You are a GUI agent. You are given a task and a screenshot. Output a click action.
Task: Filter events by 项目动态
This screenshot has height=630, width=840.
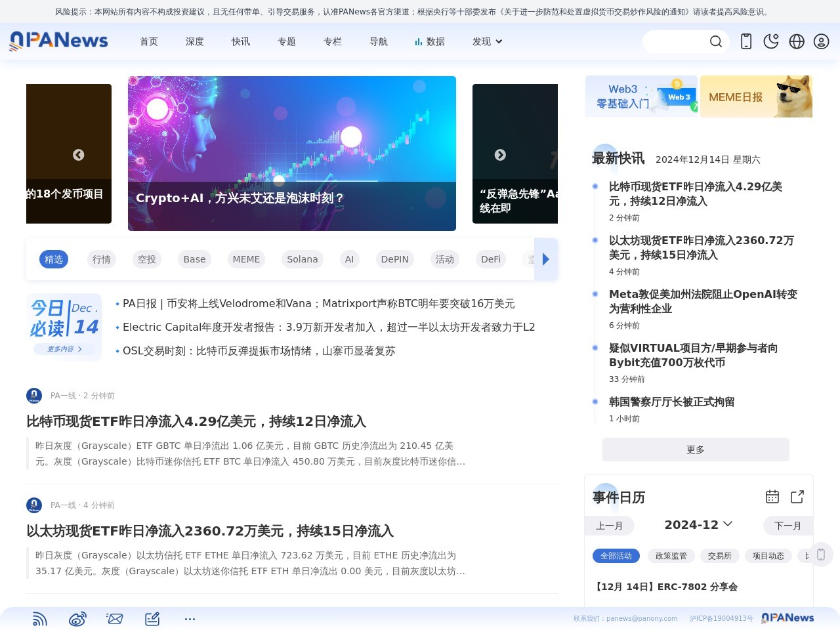(768, 556)
